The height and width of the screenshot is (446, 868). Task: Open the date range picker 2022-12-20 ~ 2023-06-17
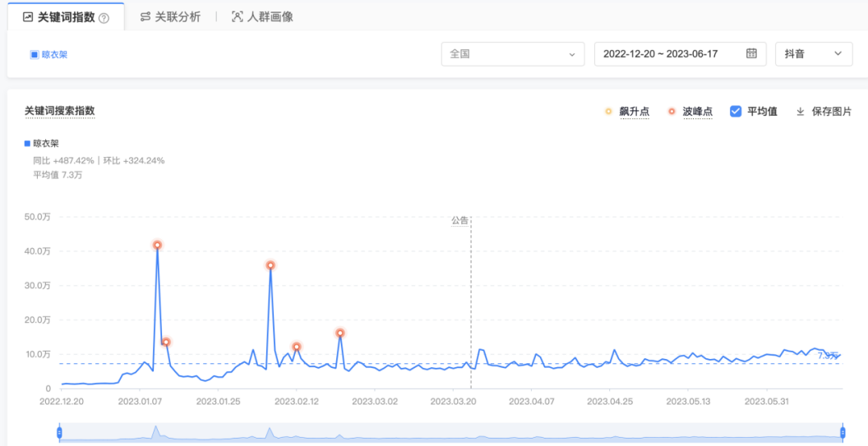(670, 54)
